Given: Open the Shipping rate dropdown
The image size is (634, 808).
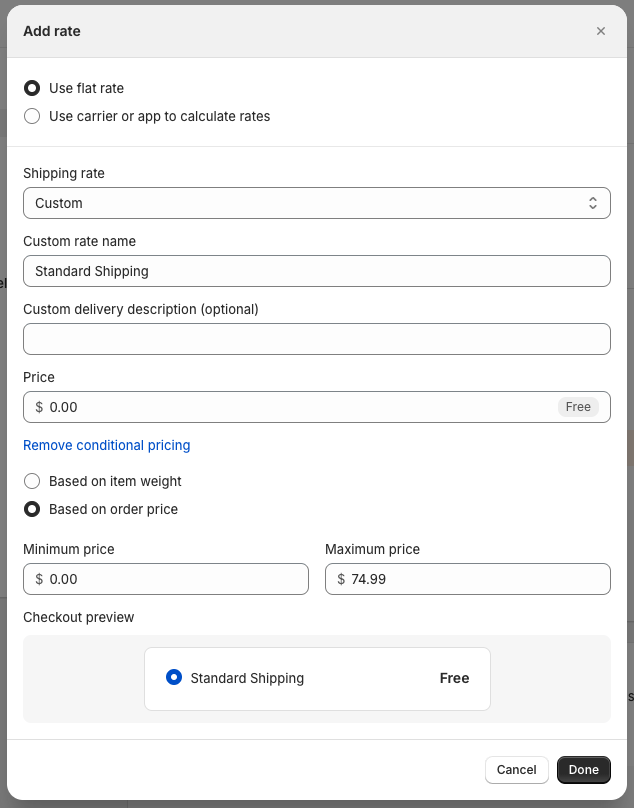Looking at the screenshot, I should 316,203.
